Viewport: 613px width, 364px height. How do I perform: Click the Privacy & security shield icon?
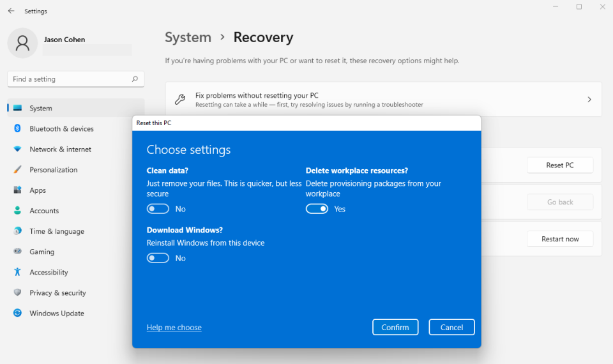[18, 292]
